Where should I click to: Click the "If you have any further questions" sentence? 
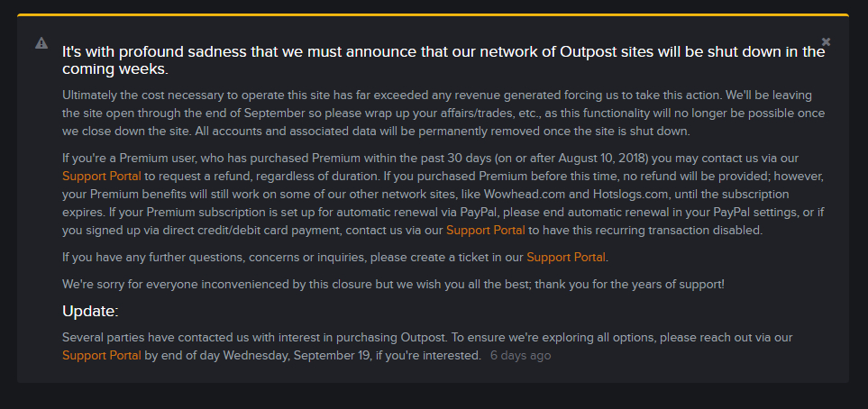(x=335, y=258)
